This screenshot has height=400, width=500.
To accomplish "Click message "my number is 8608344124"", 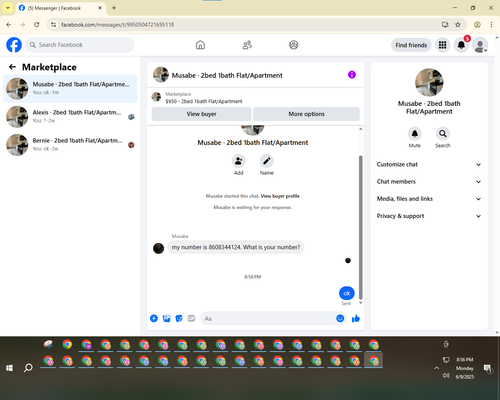I will click(236, 247).
